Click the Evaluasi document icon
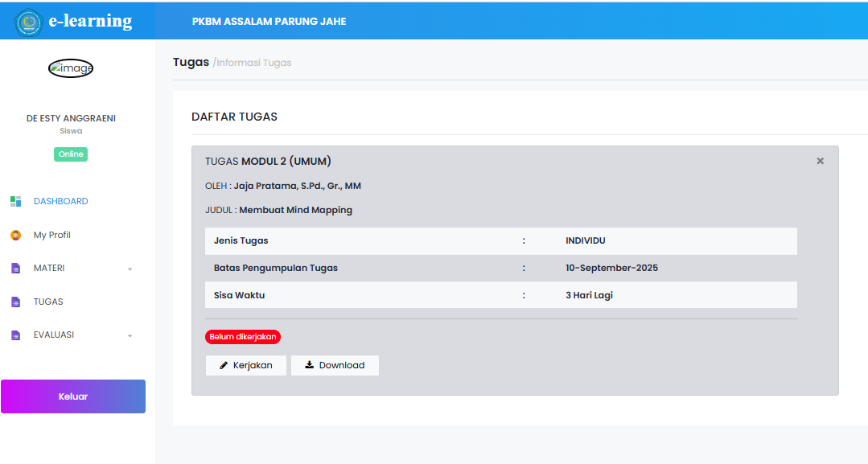Viewport: 868px width, 464px height. coord(15,335)
